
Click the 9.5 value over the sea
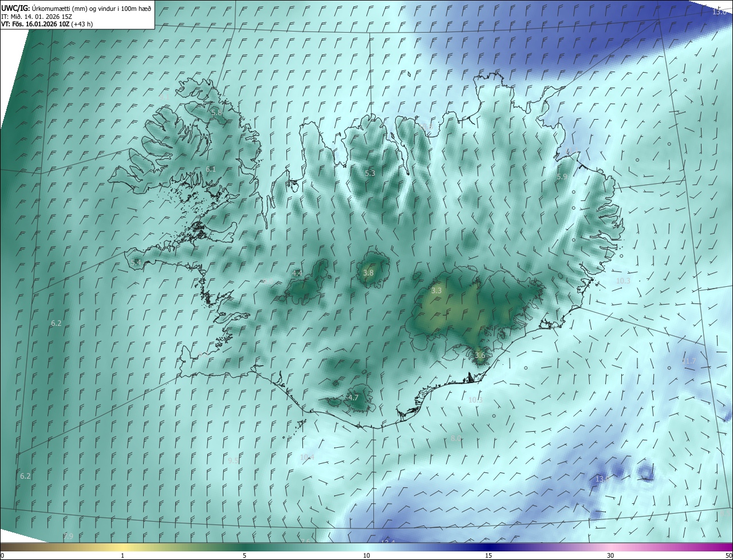pyautogui.click(x=233, y=461)
